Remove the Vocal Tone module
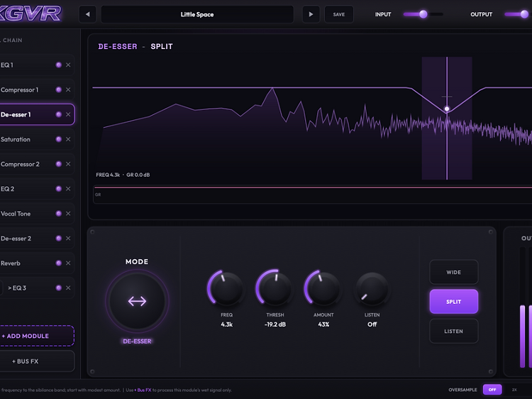532x399 pixels. point(68,214)
